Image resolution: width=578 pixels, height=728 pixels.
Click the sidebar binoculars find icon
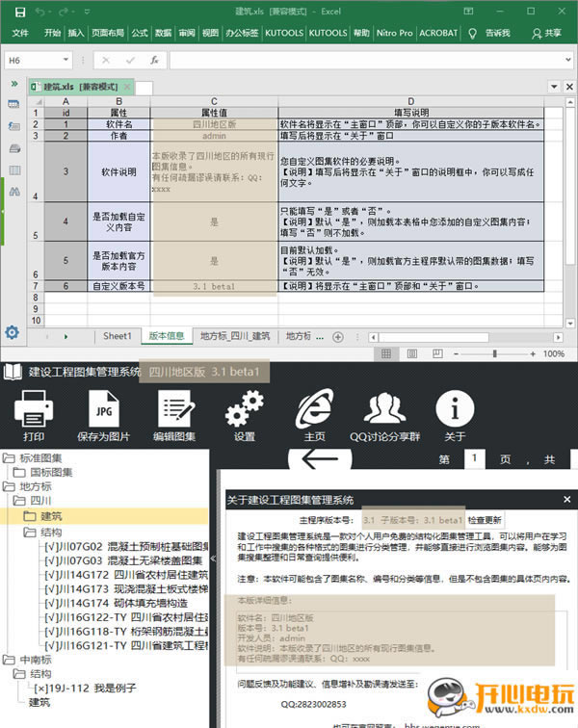pyautogui.click(x=14, y=192)
